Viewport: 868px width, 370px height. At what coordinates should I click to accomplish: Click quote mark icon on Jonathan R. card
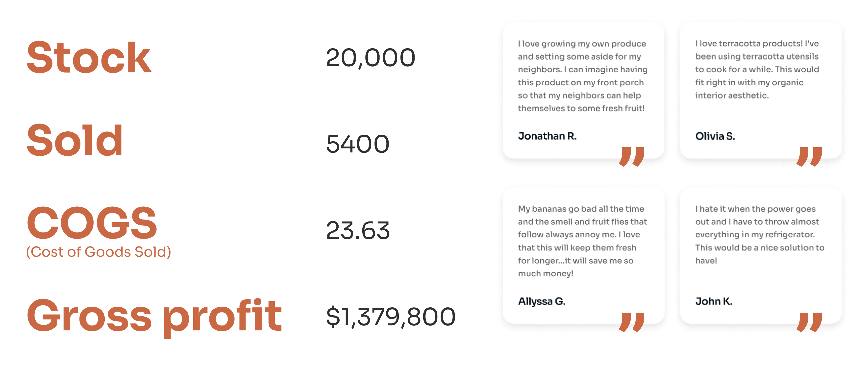pos(631,157)
